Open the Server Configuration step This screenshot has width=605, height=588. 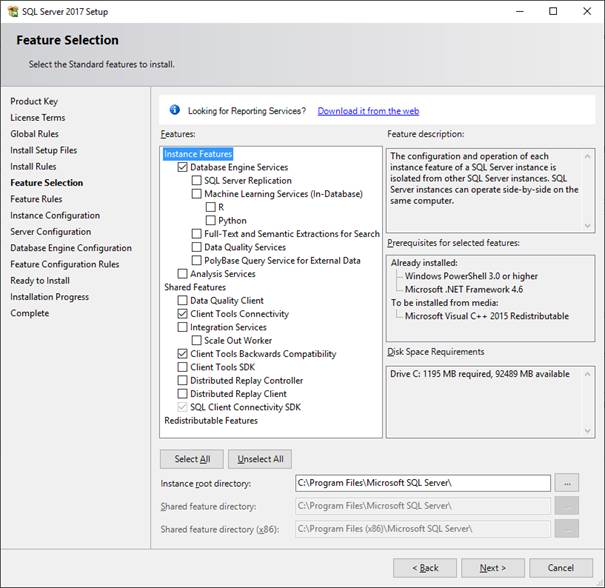pyautogui.click(x=51, y=231)
